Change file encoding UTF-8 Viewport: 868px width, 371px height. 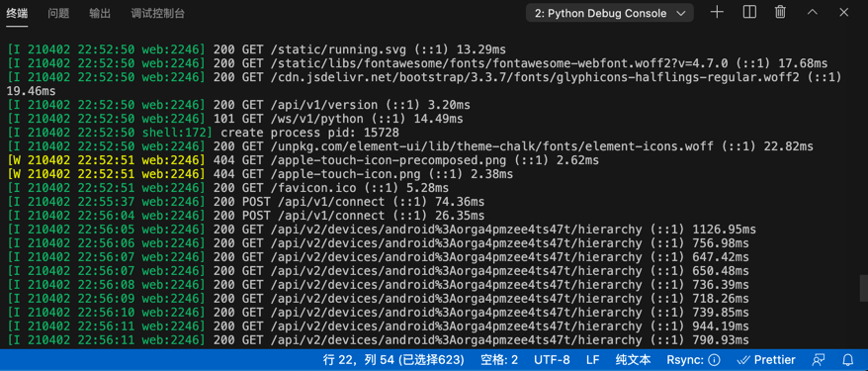(552, 360)
